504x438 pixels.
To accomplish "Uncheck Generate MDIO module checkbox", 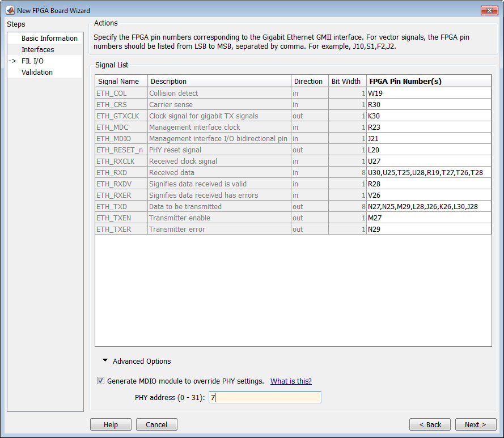I will [100, 381].
